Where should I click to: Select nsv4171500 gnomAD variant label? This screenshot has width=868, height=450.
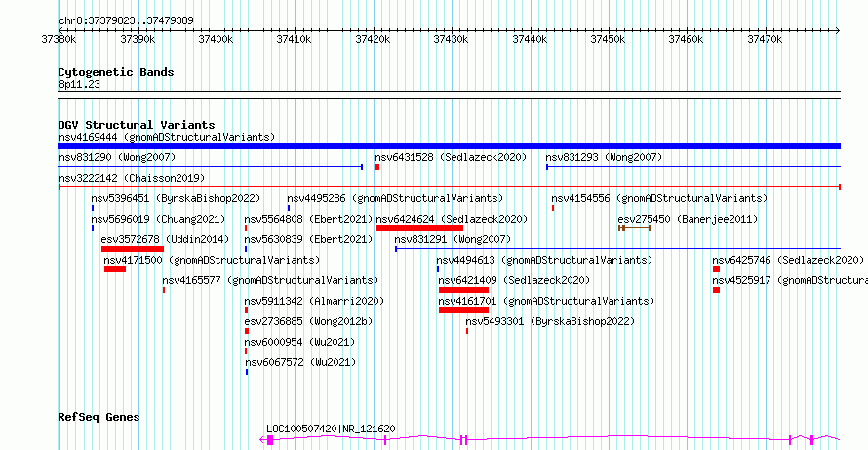[x=212, y=260]
